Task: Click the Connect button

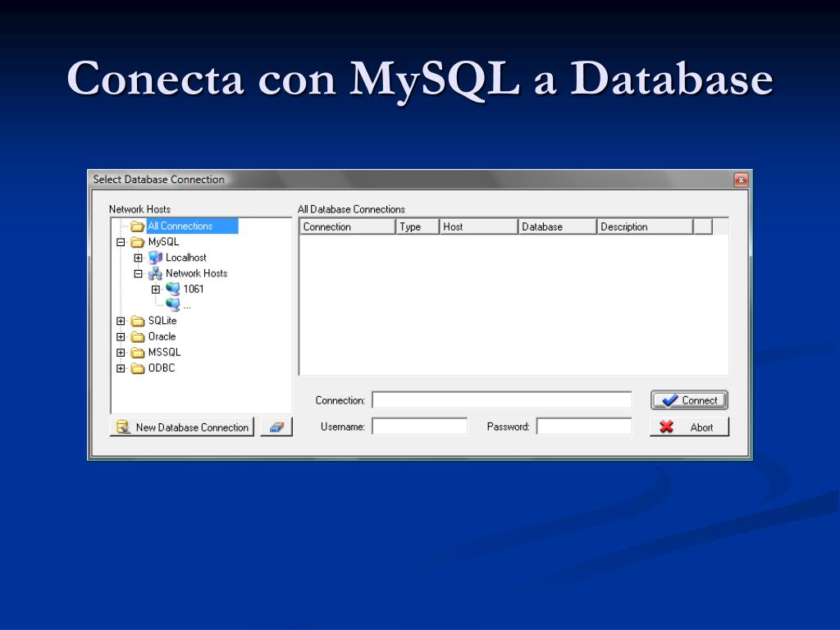Action: click(x=689, y=400)
